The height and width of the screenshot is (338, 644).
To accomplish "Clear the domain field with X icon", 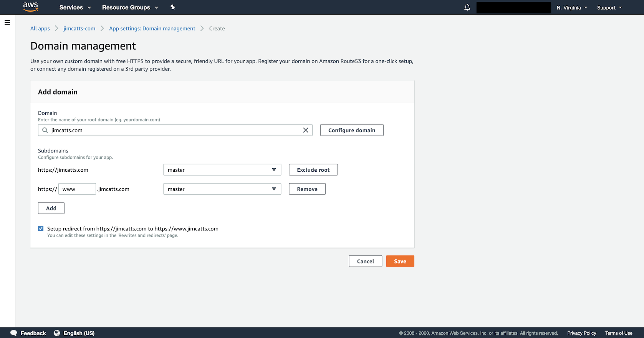I will tap(306, 130).
